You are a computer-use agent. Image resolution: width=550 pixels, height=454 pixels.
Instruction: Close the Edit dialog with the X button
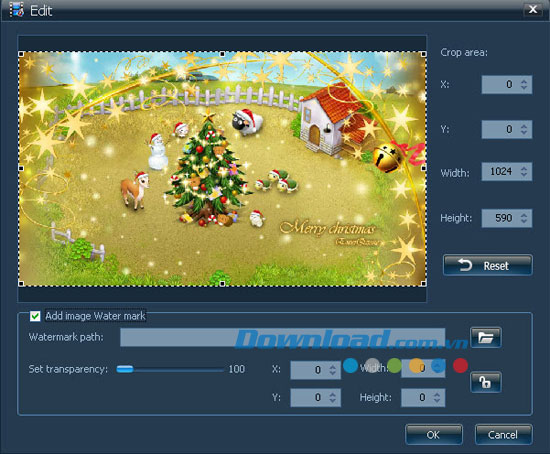click(532, 9)
